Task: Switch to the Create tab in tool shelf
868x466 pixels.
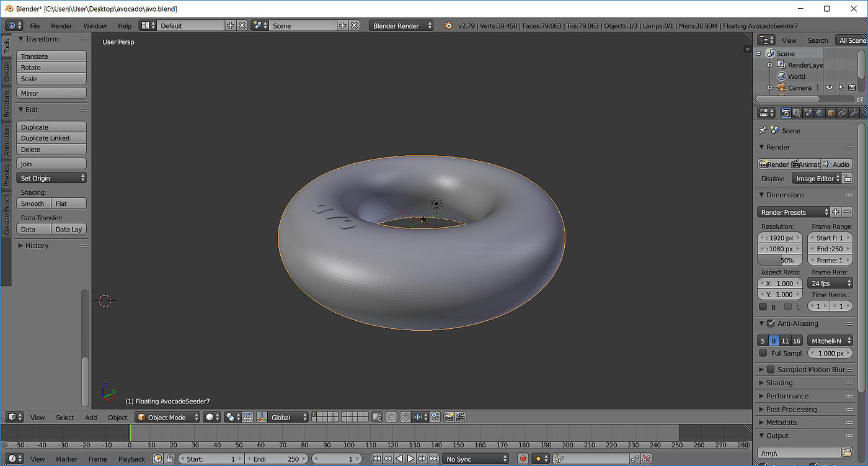Action: tap(7, 73)
